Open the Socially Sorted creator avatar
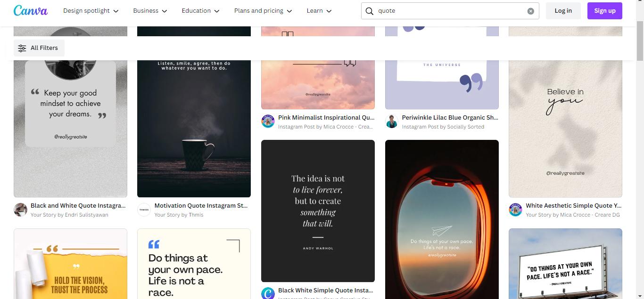Screen dimensions: 644x299 point(392,122)
